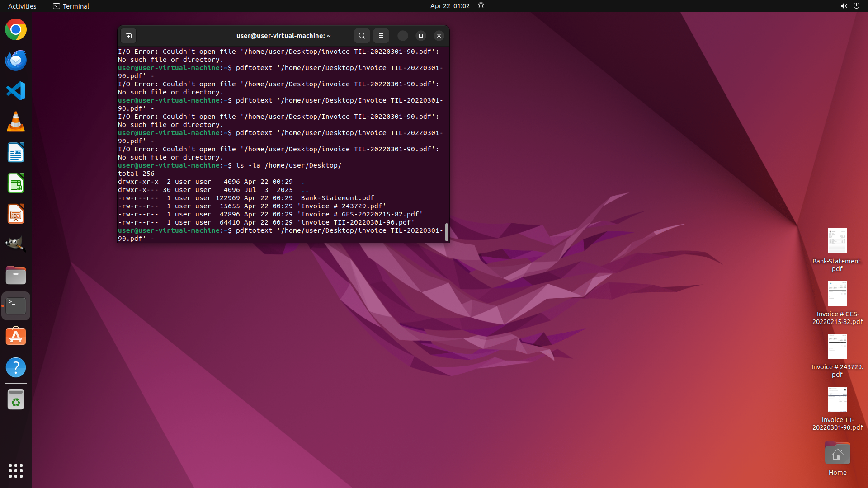Open the terminal hamburger menu
The height and width of the screenshot is (488, 868).
pyautogui.click(x=381, y=36)
